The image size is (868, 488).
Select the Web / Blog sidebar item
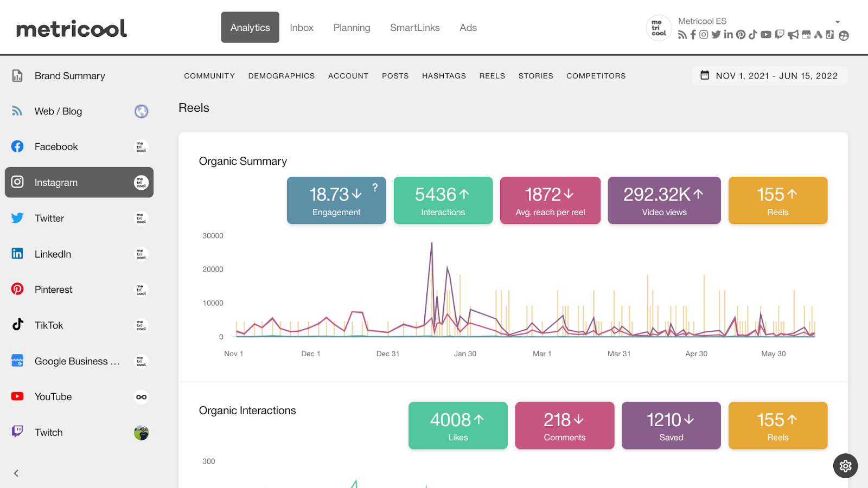[58, 111]
